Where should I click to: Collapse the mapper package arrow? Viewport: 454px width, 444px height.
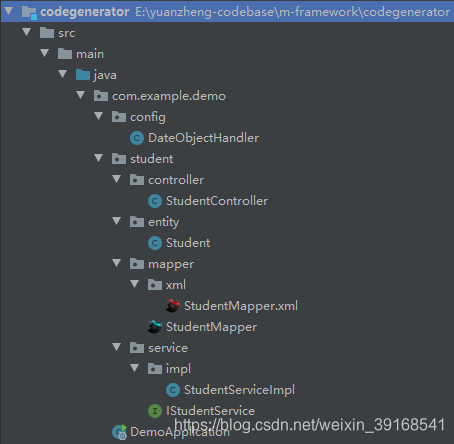[117, 263]
